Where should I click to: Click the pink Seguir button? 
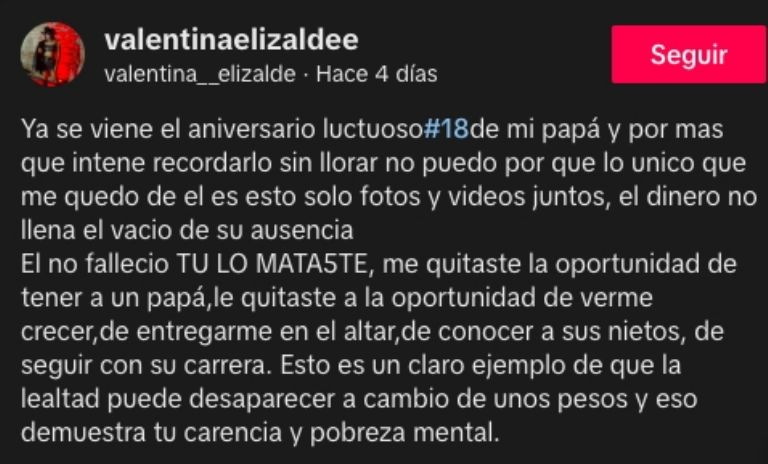[688, 54]
